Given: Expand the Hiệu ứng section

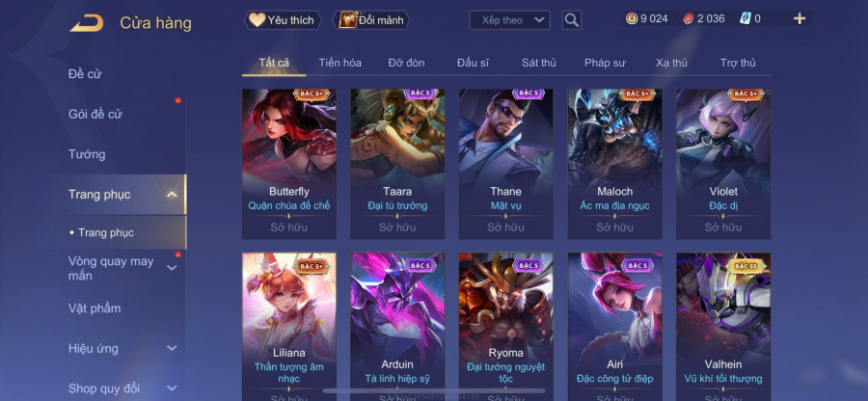Looking at the screenshot, I should pyautogui.click(x=172, y=348).
